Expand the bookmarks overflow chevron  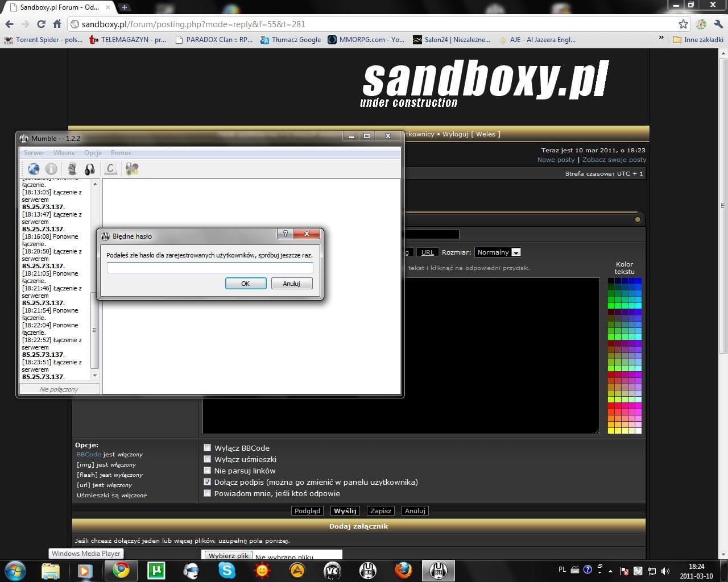click(x=661, y=38)
